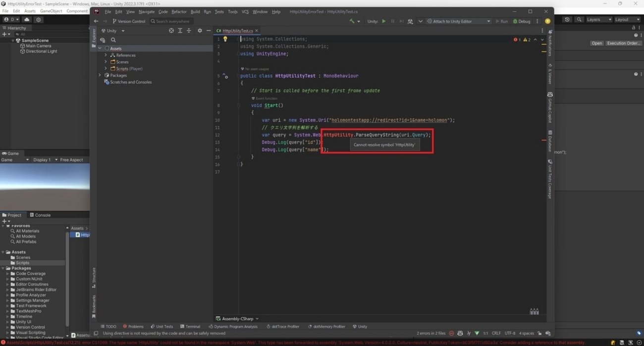Screen dimensions: 644x346
Task: Collapse the Assets node in Rider Explorer
Action: tap(100, 49)
